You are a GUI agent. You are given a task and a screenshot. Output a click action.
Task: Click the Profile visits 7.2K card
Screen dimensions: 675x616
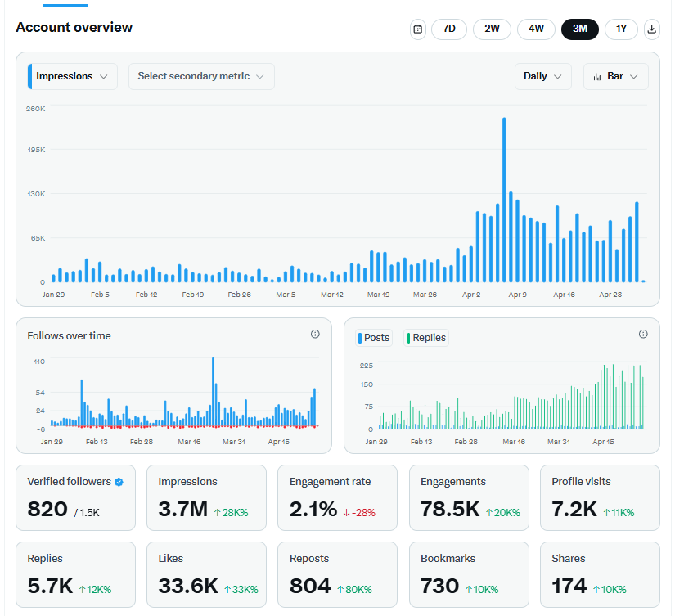(600, 497)
